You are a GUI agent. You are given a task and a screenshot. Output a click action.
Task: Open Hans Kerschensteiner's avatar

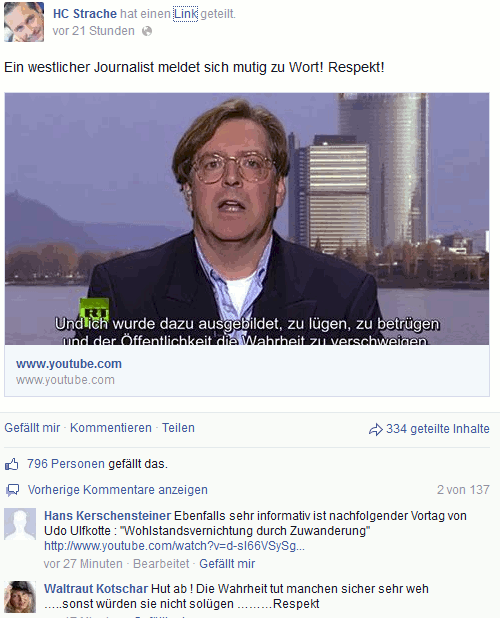click(x=20, y=524)
